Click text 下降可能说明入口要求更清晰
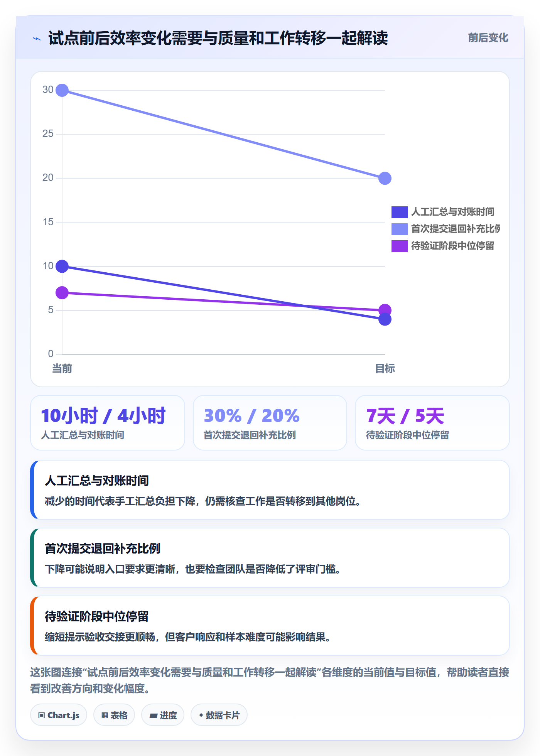 point(110,569)
